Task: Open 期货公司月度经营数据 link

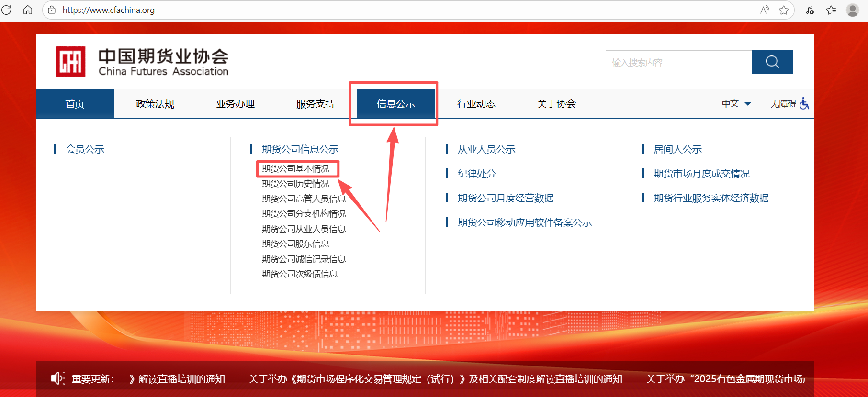Action: click(x=506, y=198)
